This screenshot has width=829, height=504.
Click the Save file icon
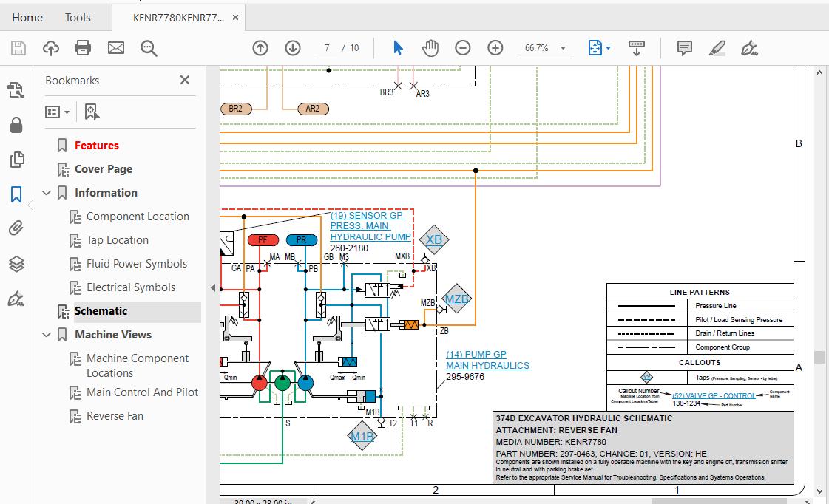coord(18,48)
